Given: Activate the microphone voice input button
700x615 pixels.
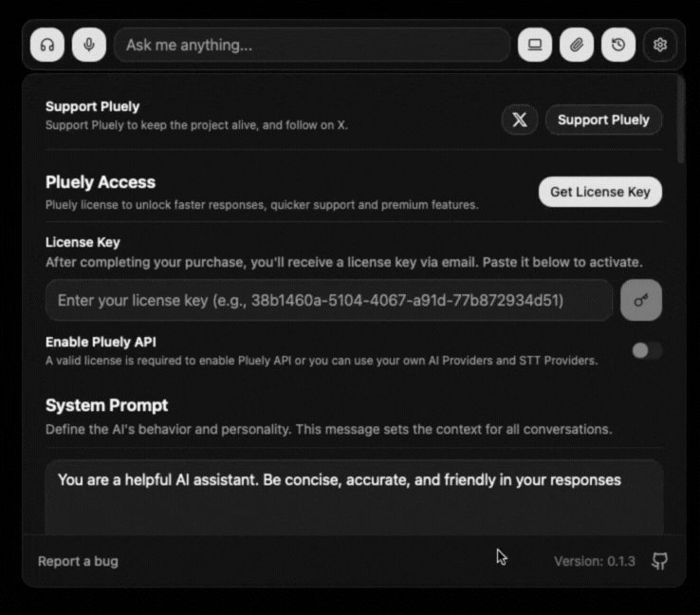Looking at the screenshot, I should click(x=89, y=45).
